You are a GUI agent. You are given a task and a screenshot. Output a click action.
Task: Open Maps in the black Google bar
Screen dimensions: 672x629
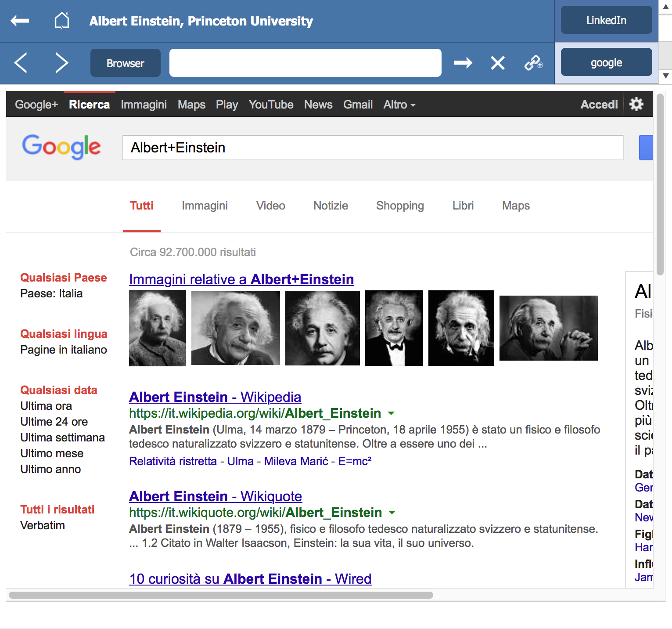click(192, 105)
